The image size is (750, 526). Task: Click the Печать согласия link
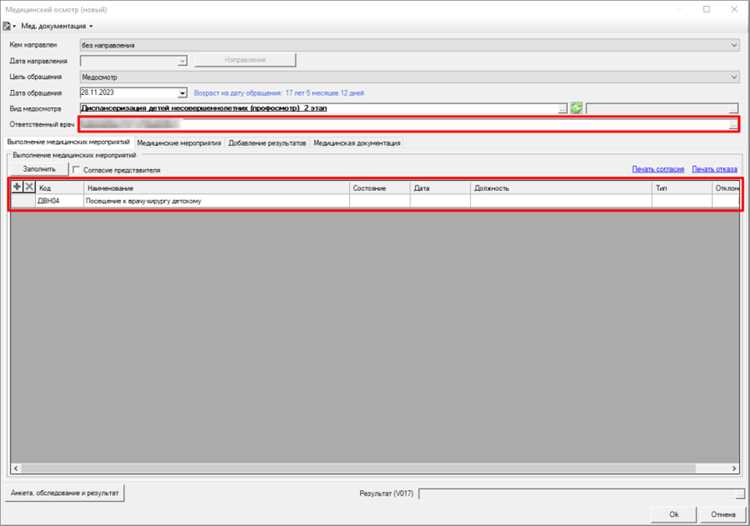[x=657, y=169]
